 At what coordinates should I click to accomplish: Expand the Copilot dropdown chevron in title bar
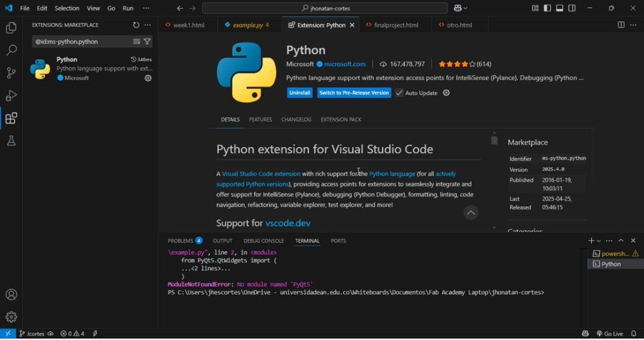466,8
